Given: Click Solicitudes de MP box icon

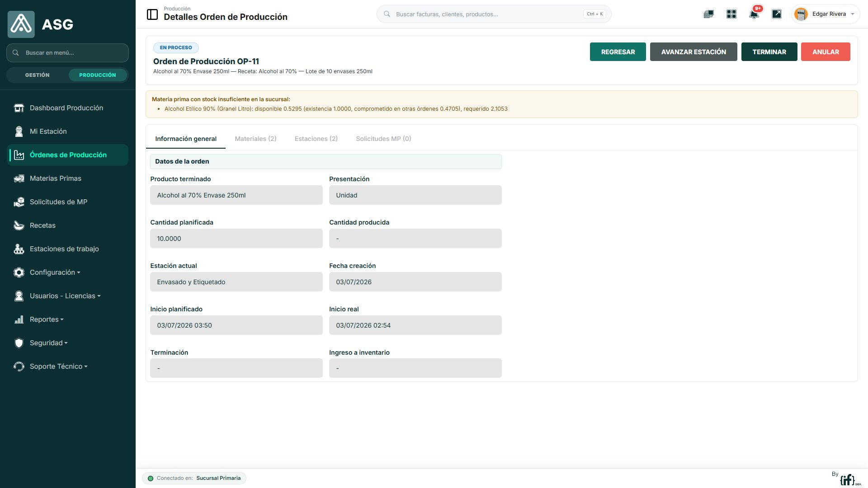Looking at the screenshot, I should click(x=19, y=202).
